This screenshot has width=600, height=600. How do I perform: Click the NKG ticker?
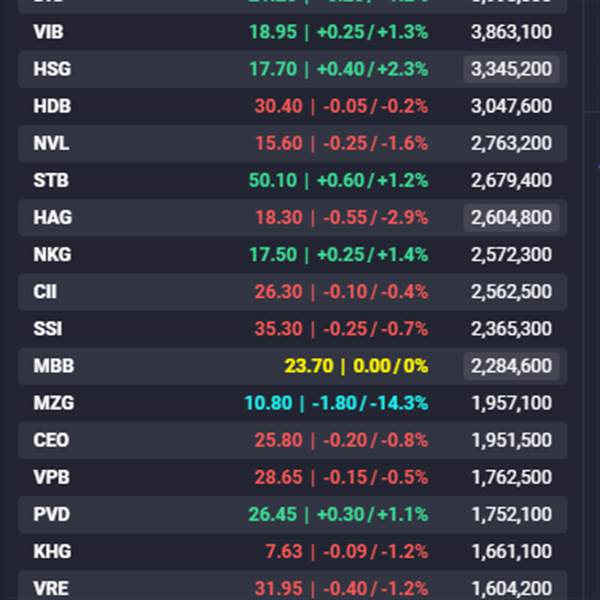tap(52, 254)
